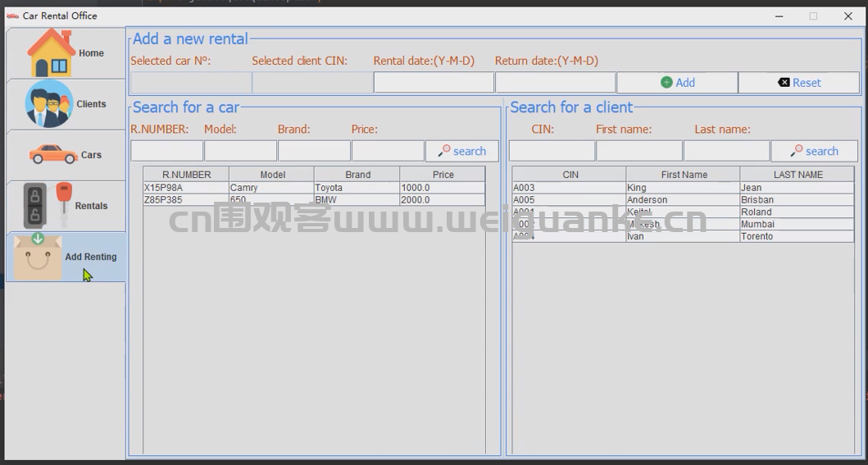Click the Reset button
The height and width of the screenshot is (465, 868).
799,83
